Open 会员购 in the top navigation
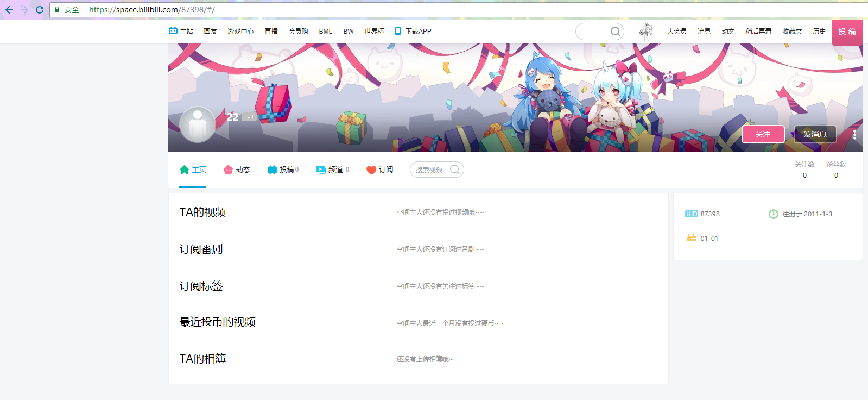The width and height of the screenshot is (868, 400). tap(298, 32)
